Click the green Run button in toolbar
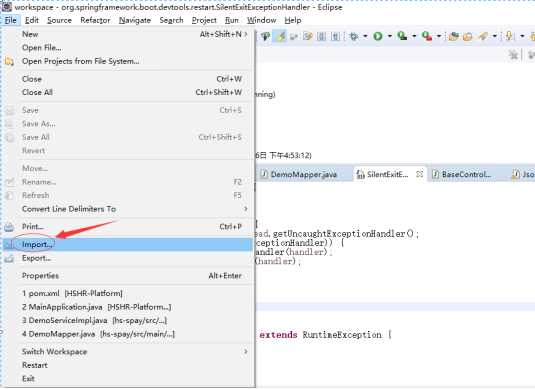The image size is (535, 389). coord(378,36)
